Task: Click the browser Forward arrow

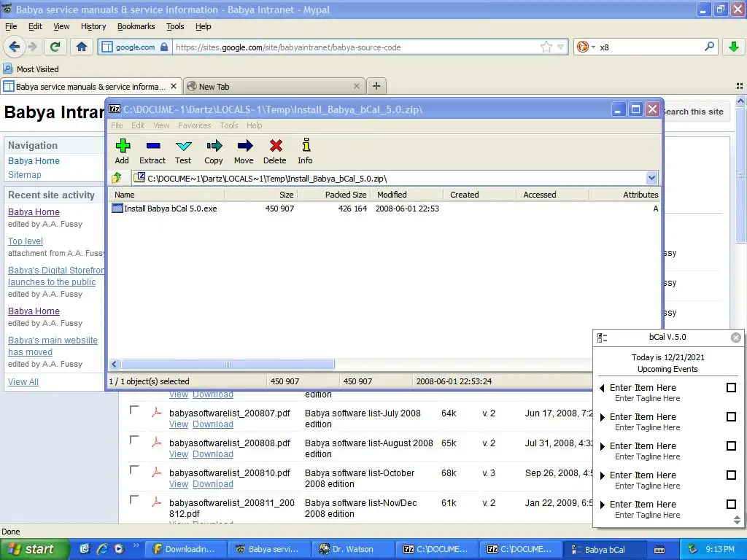Action: click(32, 47)
